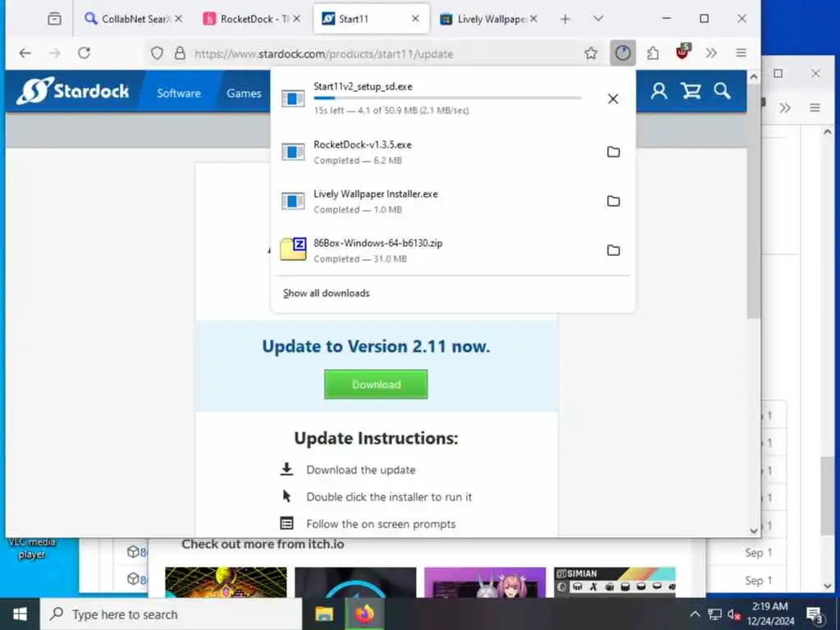840x630 pixels.
Task: Open the Stardock shopping cart
Action: (x=691, y=91)
